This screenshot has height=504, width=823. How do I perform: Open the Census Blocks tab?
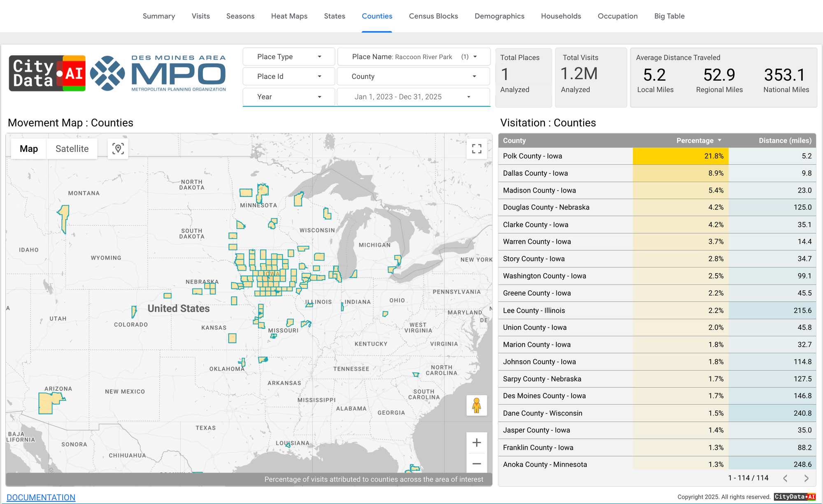pyautogui.click(x=433, y=16)
